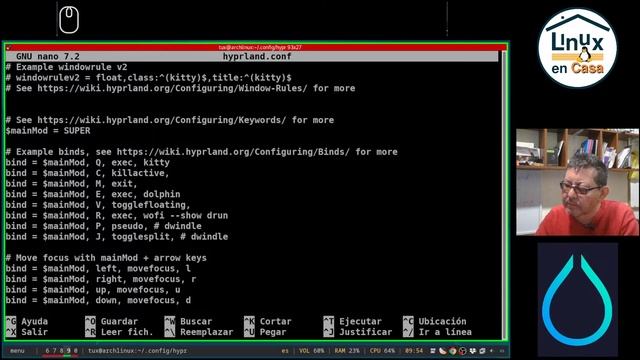
Task: Place cursor on 'J, togglesplit, # dwindle' line
Action: click(117, 237)
